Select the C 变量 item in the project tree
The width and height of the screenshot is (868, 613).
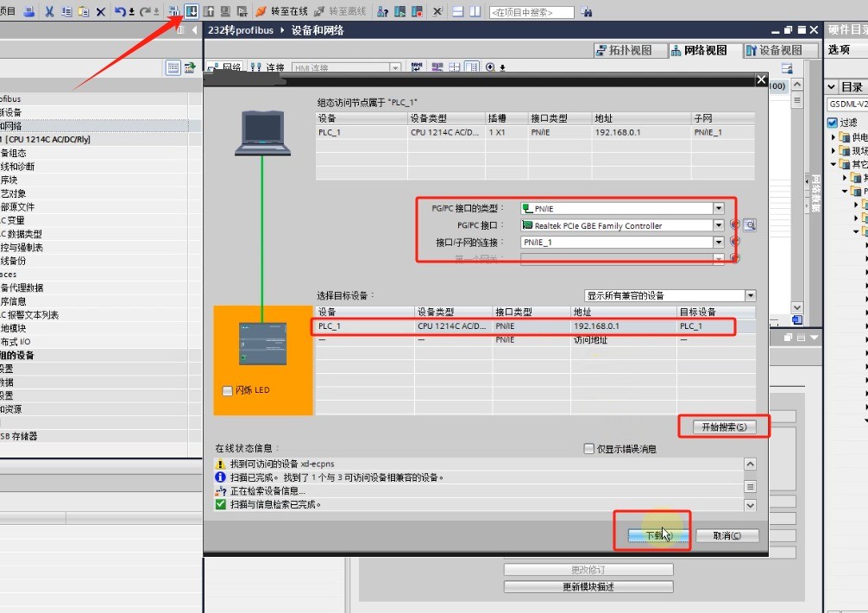(12, 220)
